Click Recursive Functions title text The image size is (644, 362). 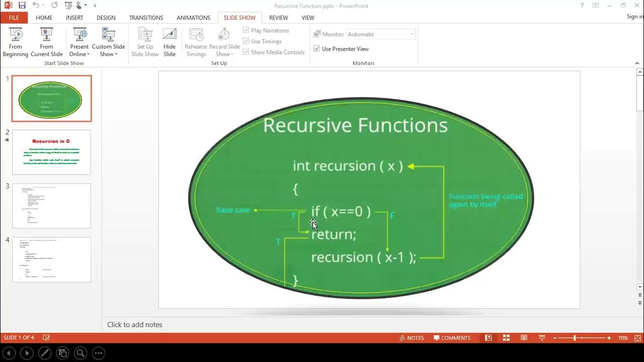pos(355,125)
